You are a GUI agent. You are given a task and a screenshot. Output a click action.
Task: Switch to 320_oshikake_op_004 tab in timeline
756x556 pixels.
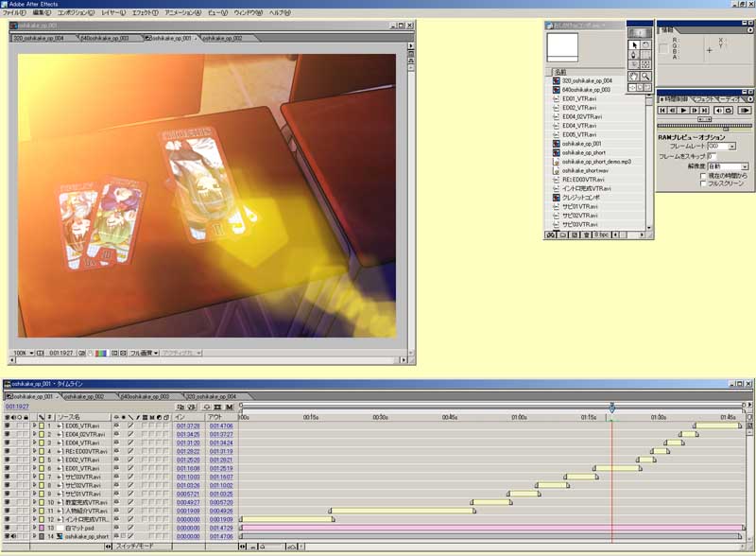pos(211,397)
